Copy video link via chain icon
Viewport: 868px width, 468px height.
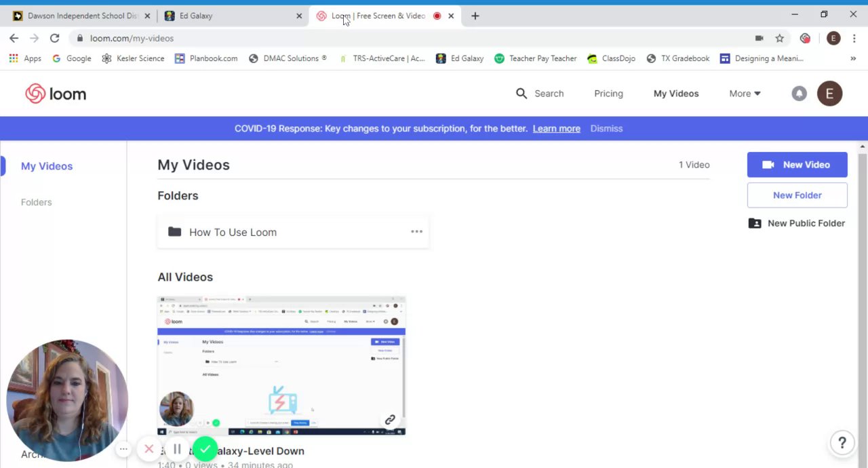(390, 421)
